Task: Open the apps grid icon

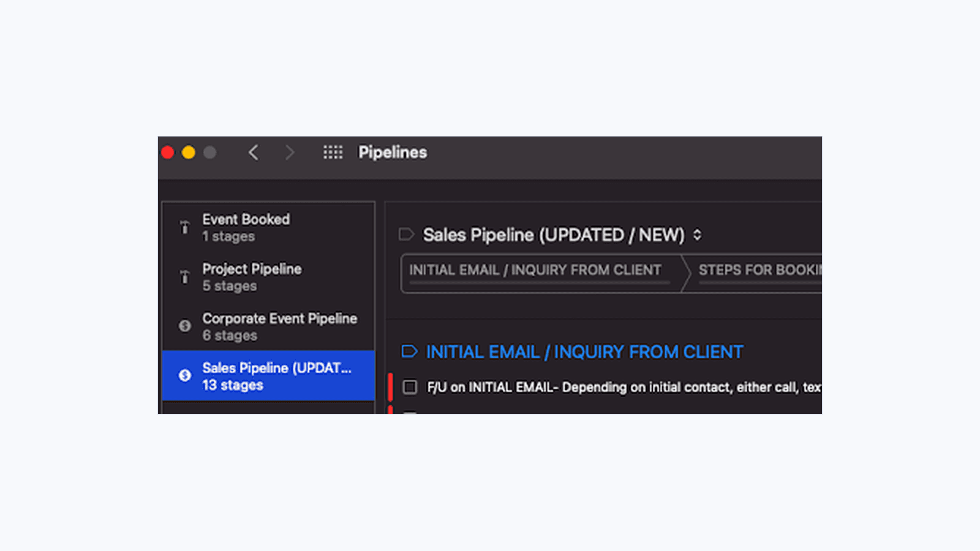Action: pyautogui.click(x=333, y=152)
